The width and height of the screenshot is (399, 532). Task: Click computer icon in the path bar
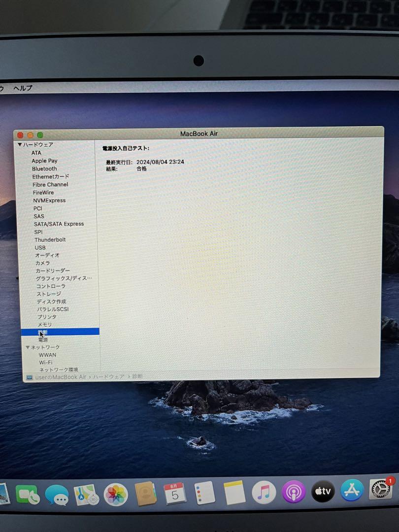pyautogui.click(x=30, y=377)
